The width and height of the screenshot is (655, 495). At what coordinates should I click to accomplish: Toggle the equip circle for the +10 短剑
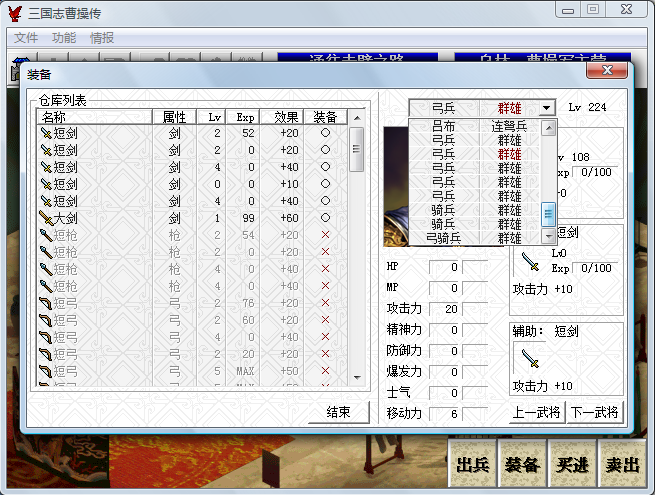(324, 183)
